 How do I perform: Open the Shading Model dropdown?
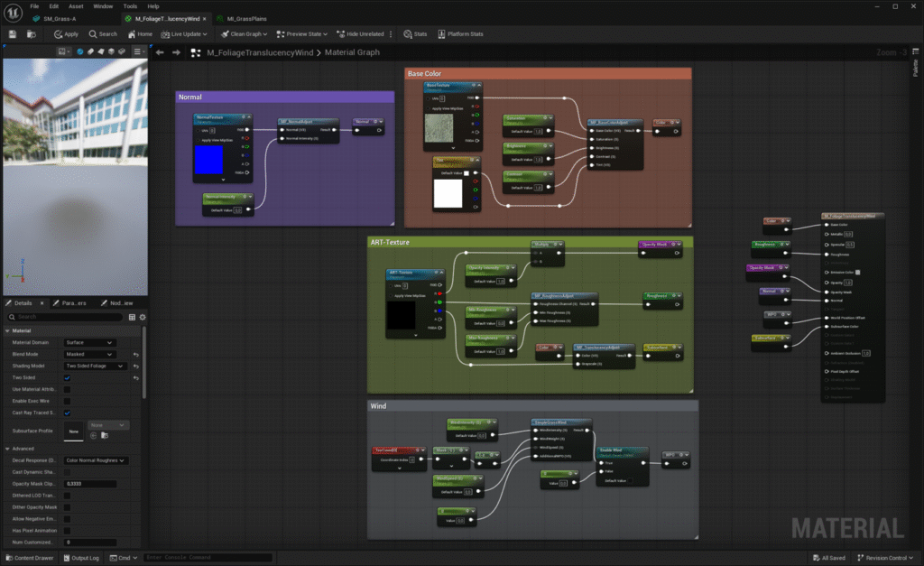(95, 366)
